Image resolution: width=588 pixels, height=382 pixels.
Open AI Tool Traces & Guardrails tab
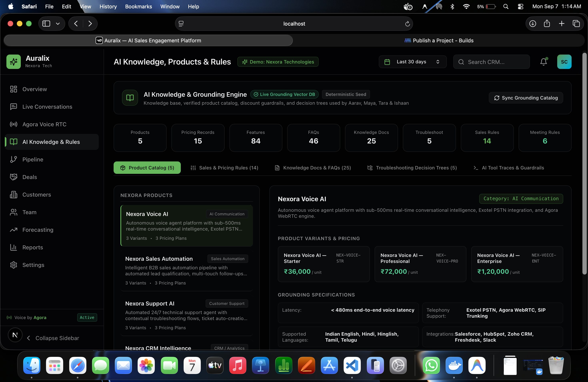coord(509,168)
